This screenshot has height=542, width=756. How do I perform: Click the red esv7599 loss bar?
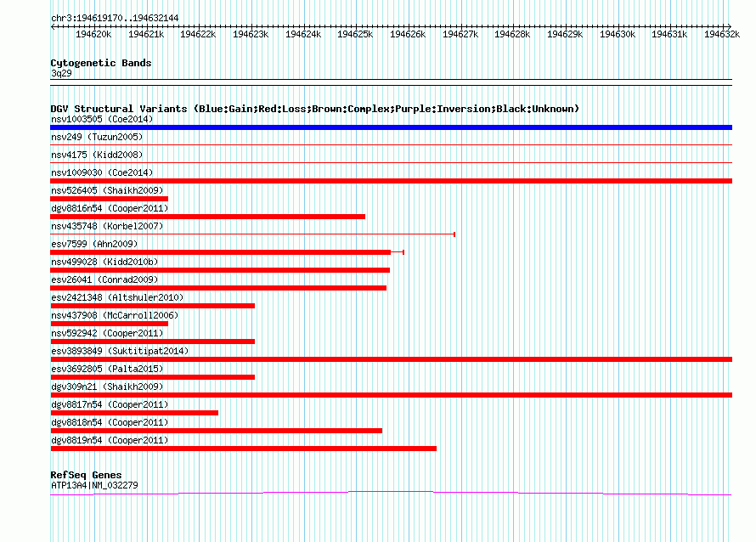[x=220, y=252]
